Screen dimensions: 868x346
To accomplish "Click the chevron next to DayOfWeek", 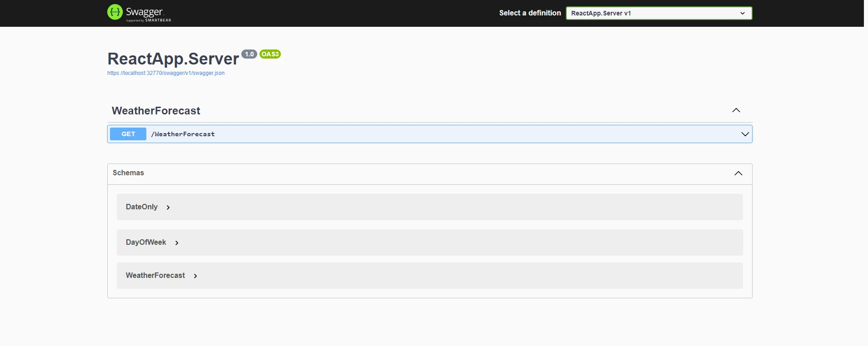I will [x=177, y=243].
